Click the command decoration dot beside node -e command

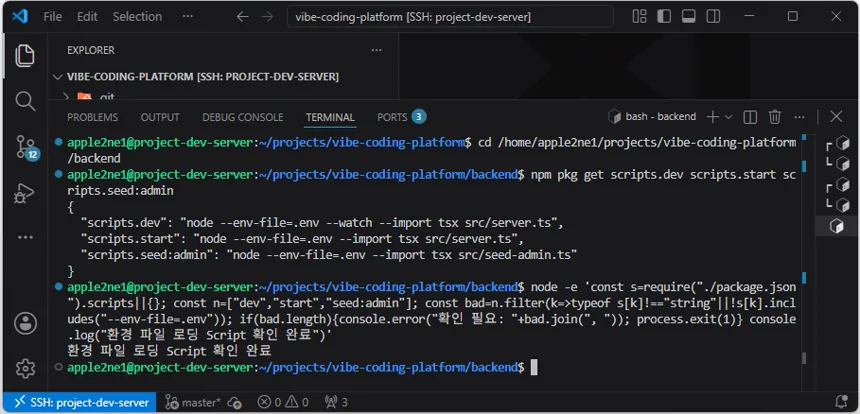pos(59,287)
